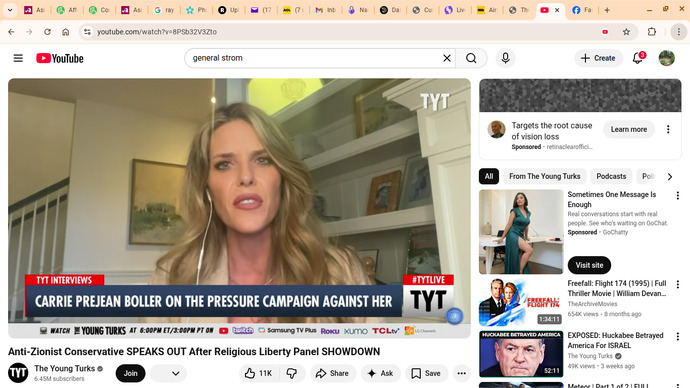Open EXPOSED: Huckabee Betrayed America title
Screen dimensions: 690x388
[615, 340]
